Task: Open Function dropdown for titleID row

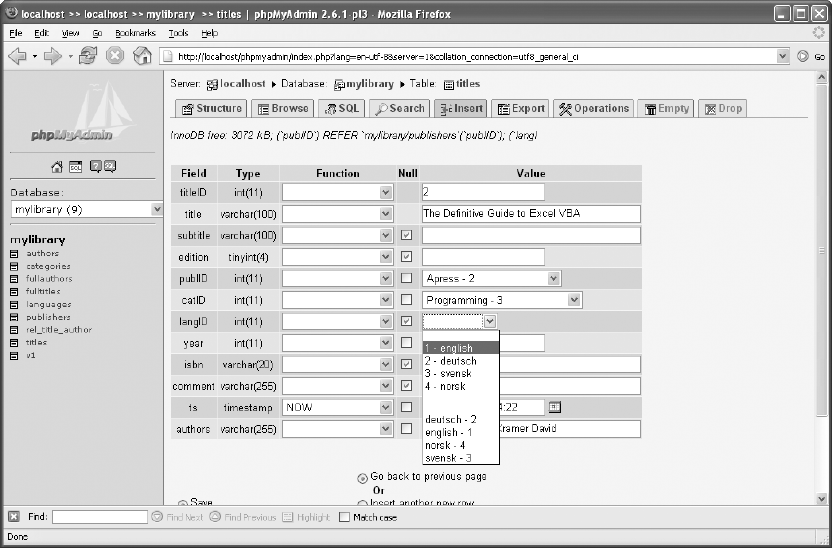Action: click(337, 192)
